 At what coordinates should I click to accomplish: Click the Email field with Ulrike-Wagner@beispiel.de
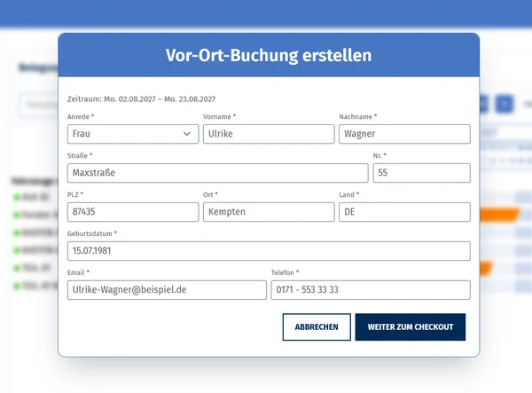tap(167, 290)
